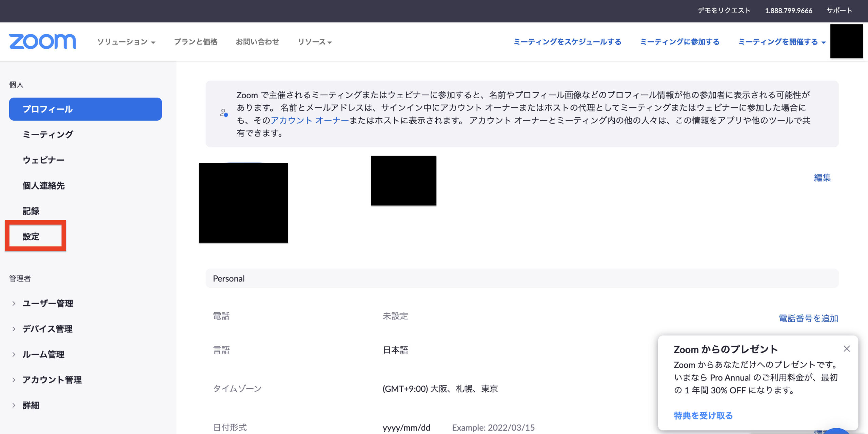This screenshot has height=434, width=868.
Task: Open ウェビナー in the sidebar
Action: coord(43,160)
